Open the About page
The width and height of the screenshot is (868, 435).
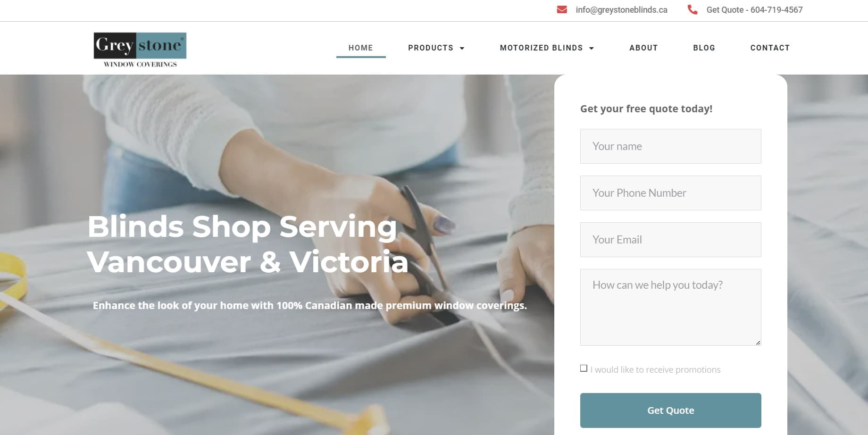click(x=643, y=48)
